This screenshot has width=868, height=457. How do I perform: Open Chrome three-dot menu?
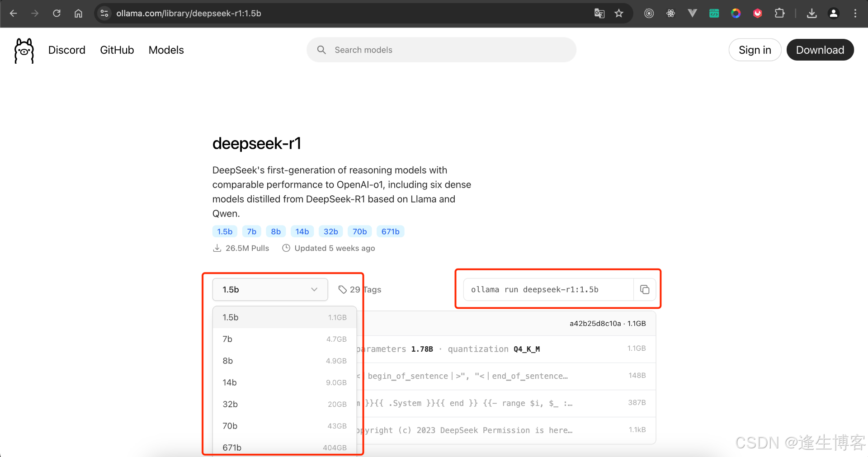(x=855, y=14)
